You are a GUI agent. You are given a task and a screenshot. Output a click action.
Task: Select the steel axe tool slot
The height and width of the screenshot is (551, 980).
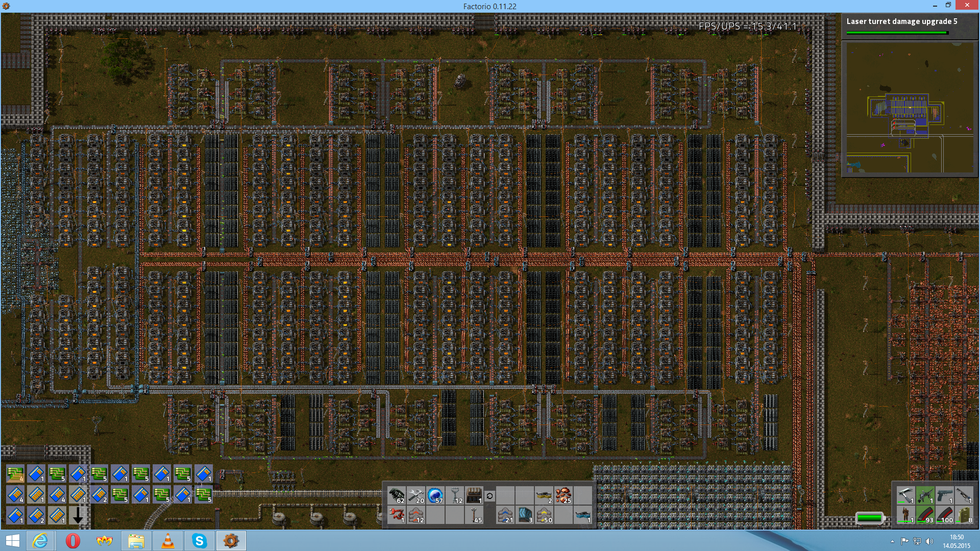[x=905, y=495]
